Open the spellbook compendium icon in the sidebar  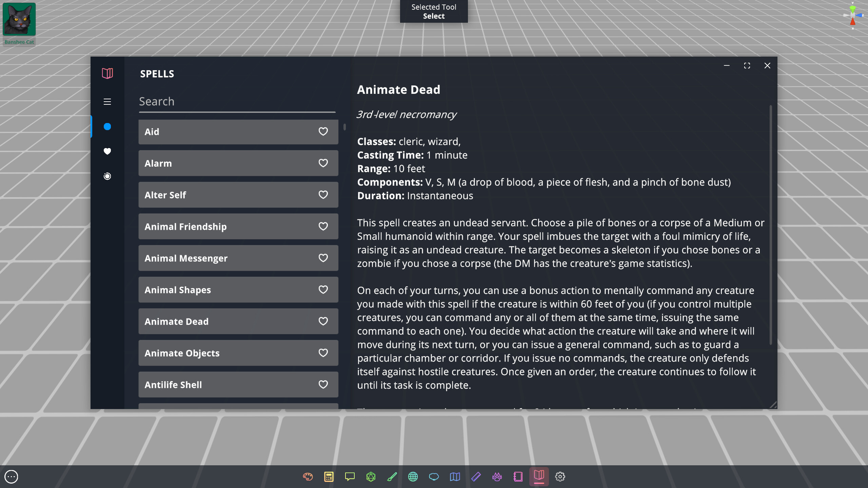(x=107, y=73)
